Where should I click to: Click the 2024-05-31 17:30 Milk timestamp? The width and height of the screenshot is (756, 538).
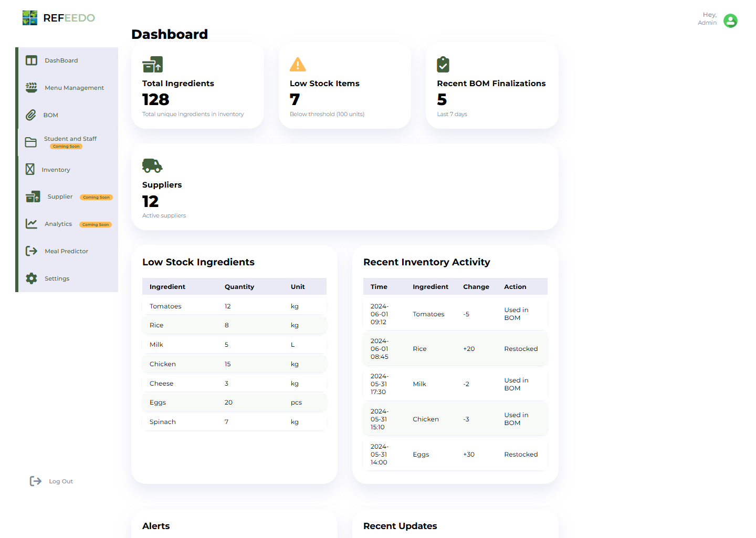(380, 384)
